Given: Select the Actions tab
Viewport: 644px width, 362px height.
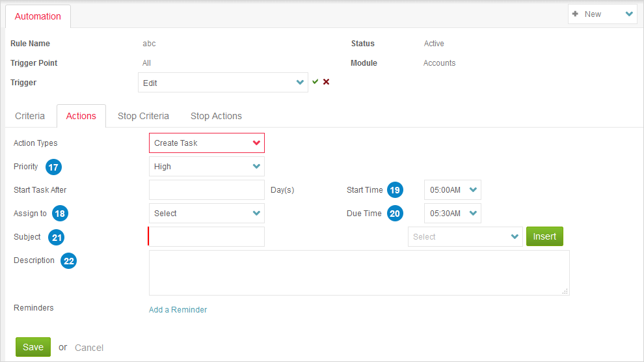Looking at the screenshot, I should point(81,116).
